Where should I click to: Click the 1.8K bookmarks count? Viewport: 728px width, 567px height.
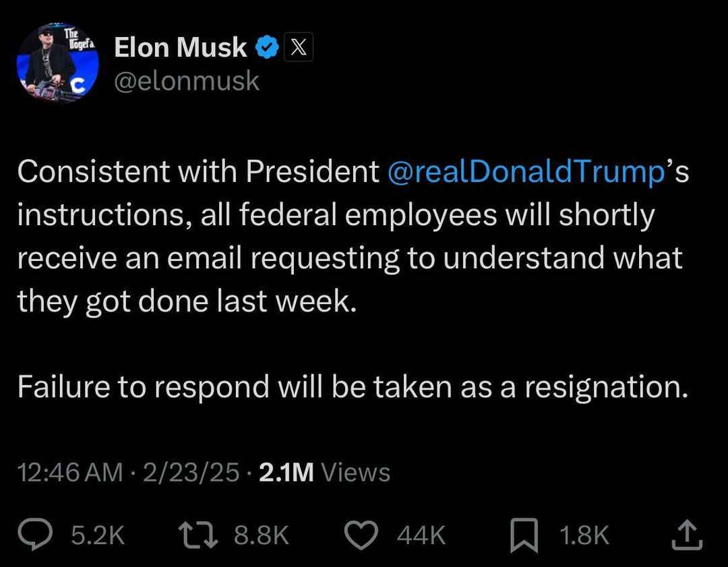(x=584, y=535)
